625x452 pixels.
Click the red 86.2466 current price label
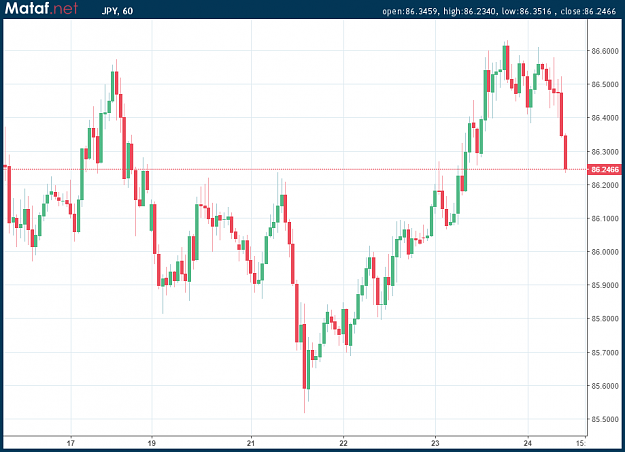click(x=605, y=169)
